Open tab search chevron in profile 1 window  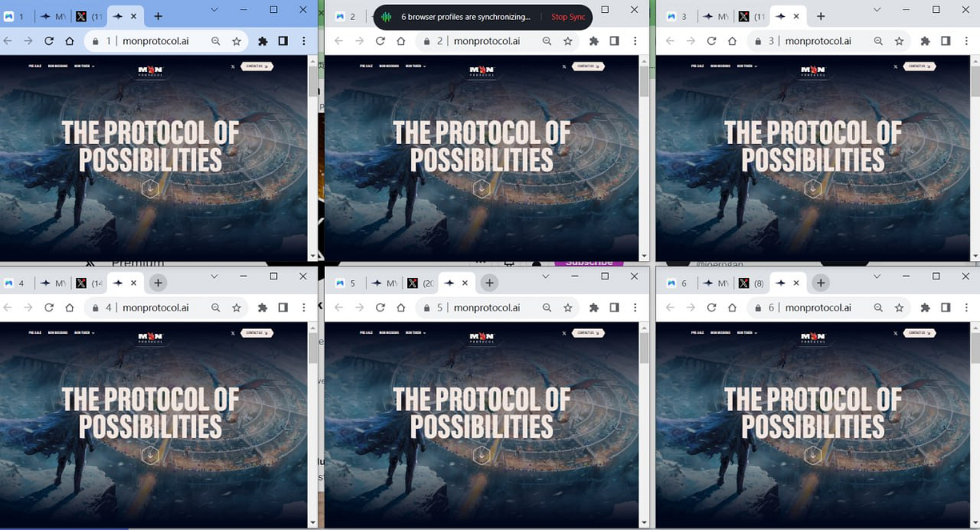click(214, 9)
